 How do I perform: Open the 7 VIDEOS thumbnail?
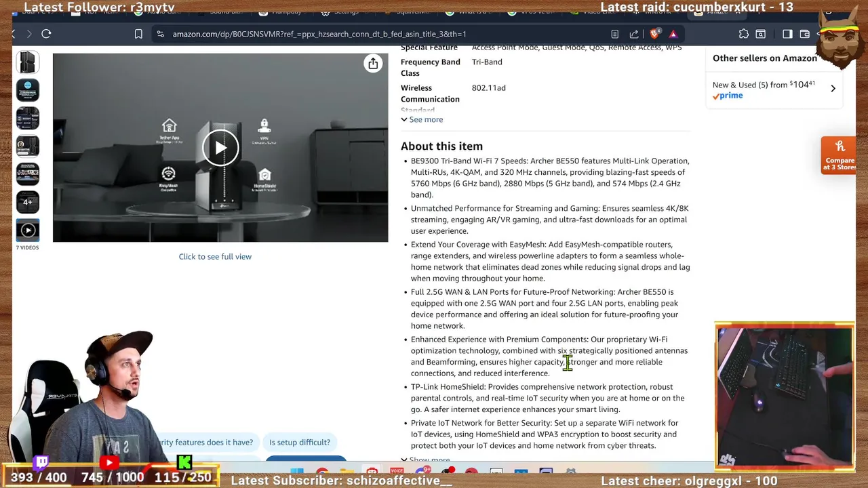28,230
